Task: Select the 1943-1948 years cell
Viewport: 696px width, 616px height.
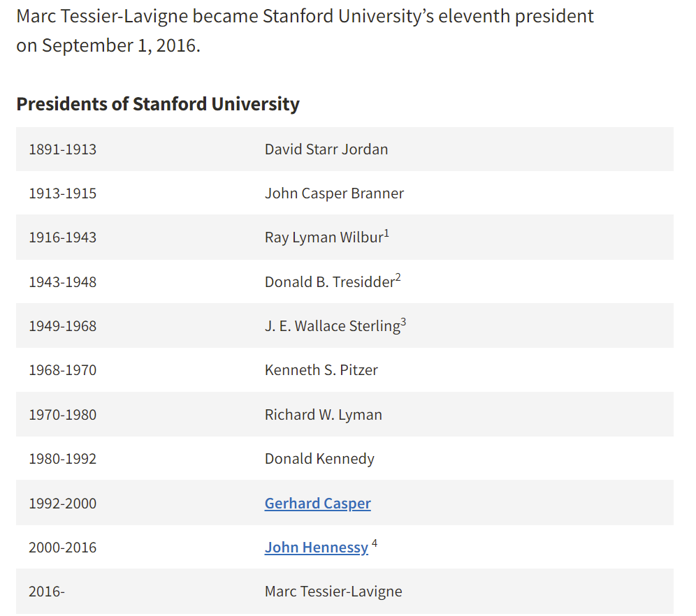Action: point(63,282)
